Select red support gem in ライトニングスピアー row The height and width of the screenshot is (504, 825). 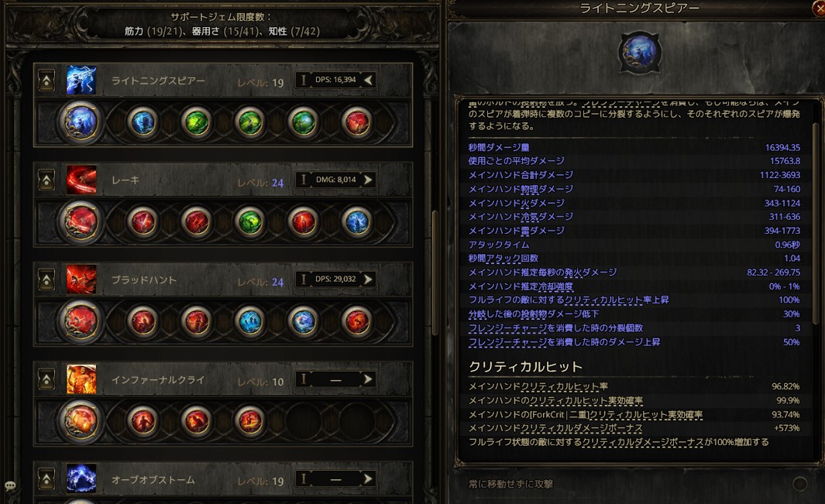coord(357,122)
